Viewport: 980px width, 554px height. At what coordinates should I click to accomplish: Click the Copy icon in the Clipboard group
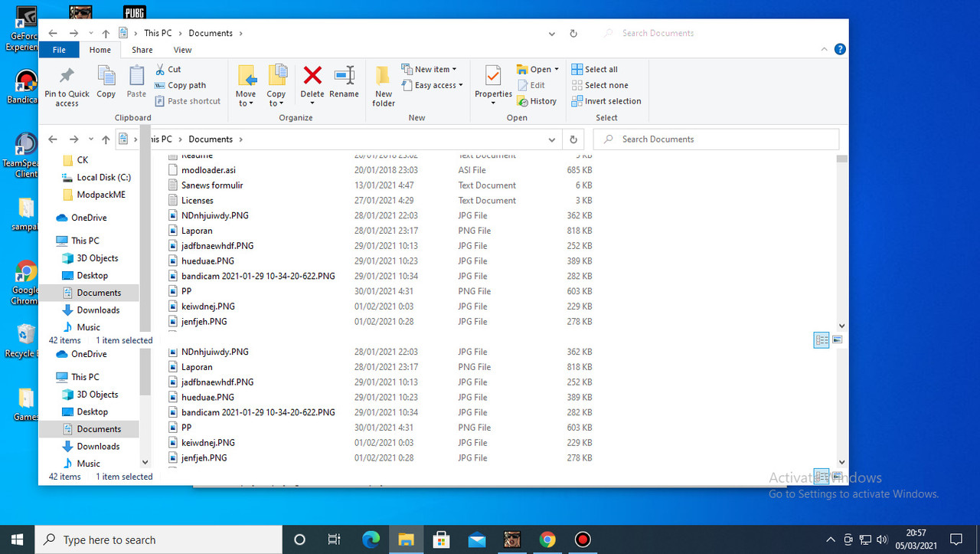106,76
